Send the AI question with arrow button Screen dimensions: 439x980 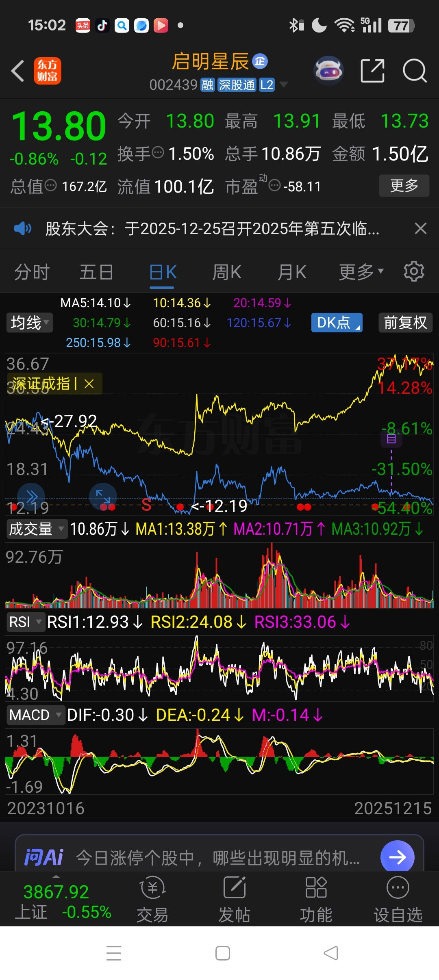click(x=398, y=857)
